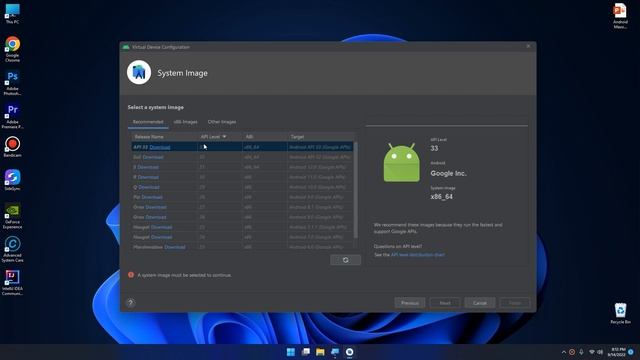Open Task View on the taskbar
Screen dimensions: 640x360
[305, 352]
